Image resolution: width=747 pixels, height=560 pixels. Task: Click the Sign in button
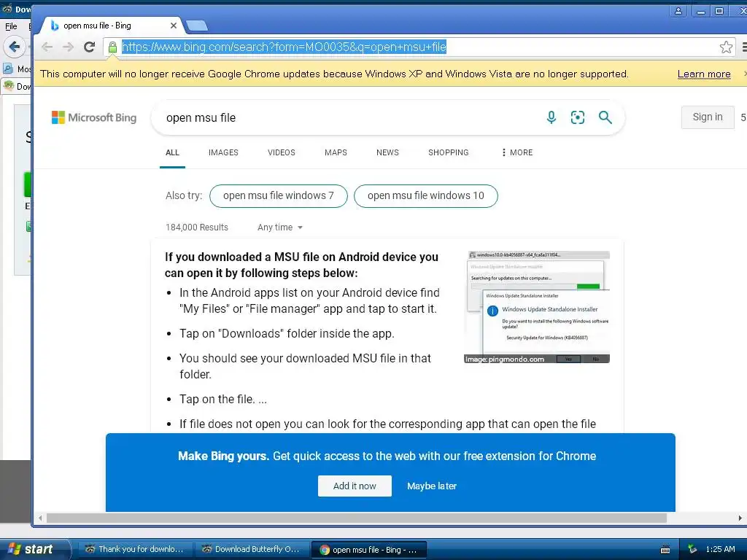pyautogui.click(x=708, y=117)
